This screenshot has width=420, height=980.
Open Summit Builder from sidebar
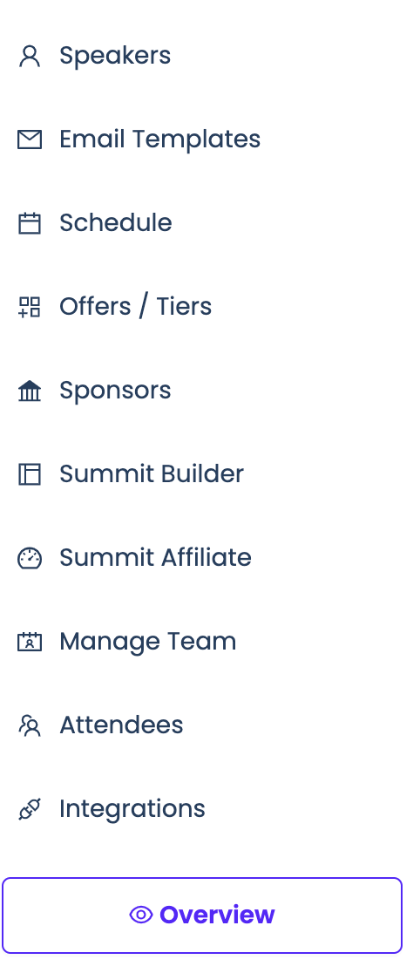[152, 474]
